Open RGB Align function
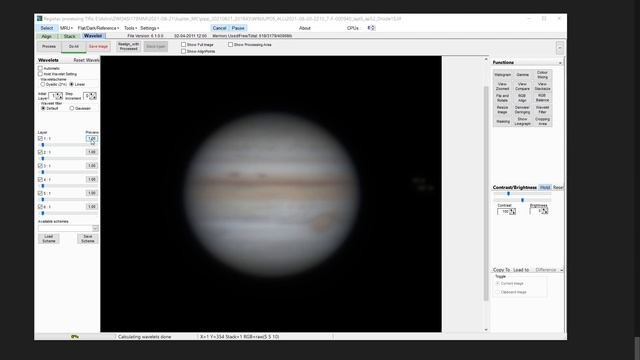Viewport: 640px width, 360px height. (522, 98)
